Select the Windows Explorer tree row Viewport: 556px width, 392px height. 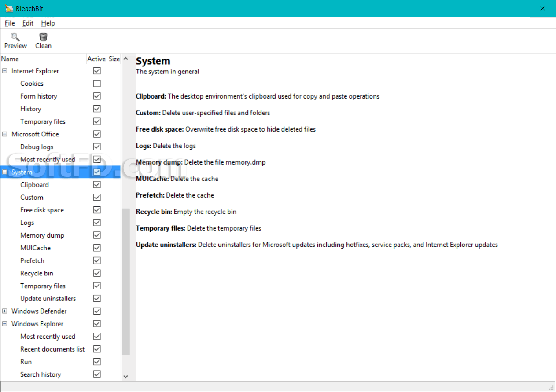click(60, 324)
